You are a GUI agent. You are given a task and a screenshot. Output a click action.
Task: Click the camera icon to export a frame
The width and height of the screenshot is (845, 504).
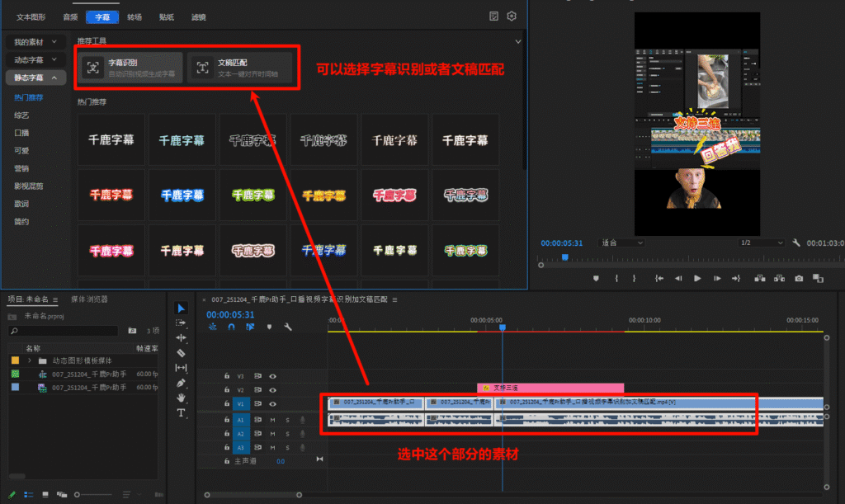[x=799, y=278]
